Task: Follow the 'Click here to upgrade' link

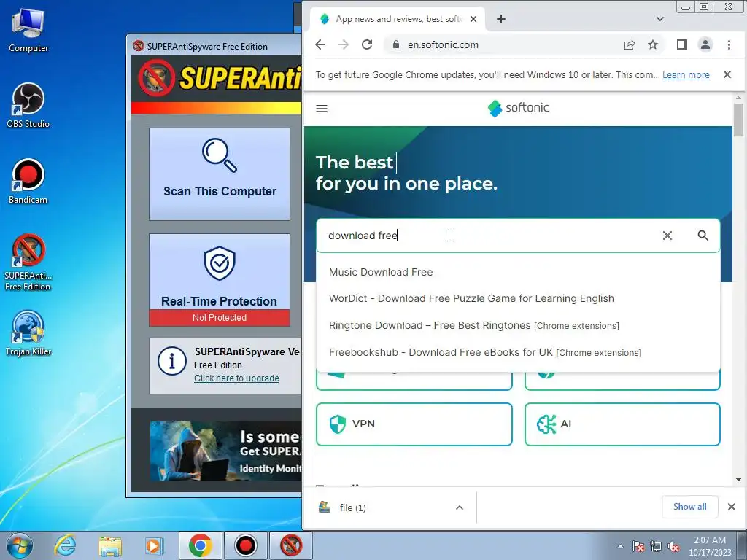Action: pos(236,378)
